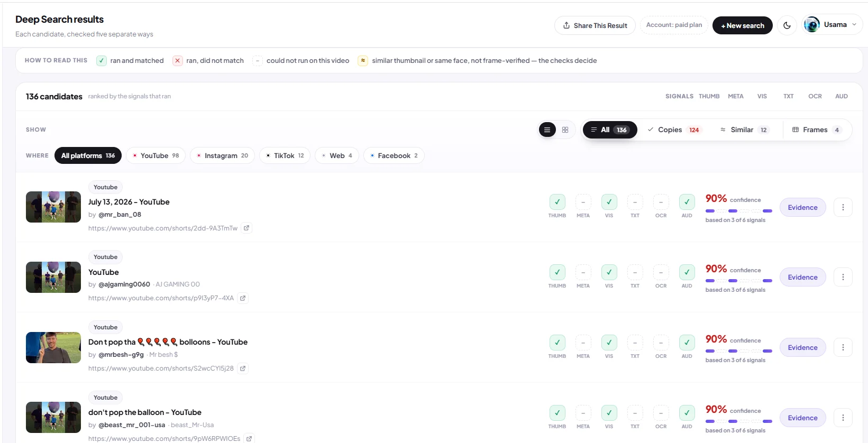Viewport: 868px width, 443px height.
Task: Open more options menu for ajgaming0060 row
Action: pos(843,277)
